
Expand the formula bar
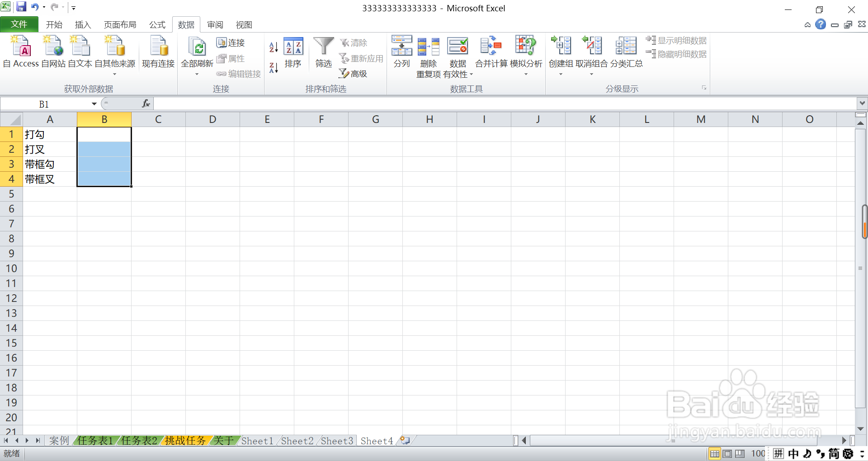point(862,103)
